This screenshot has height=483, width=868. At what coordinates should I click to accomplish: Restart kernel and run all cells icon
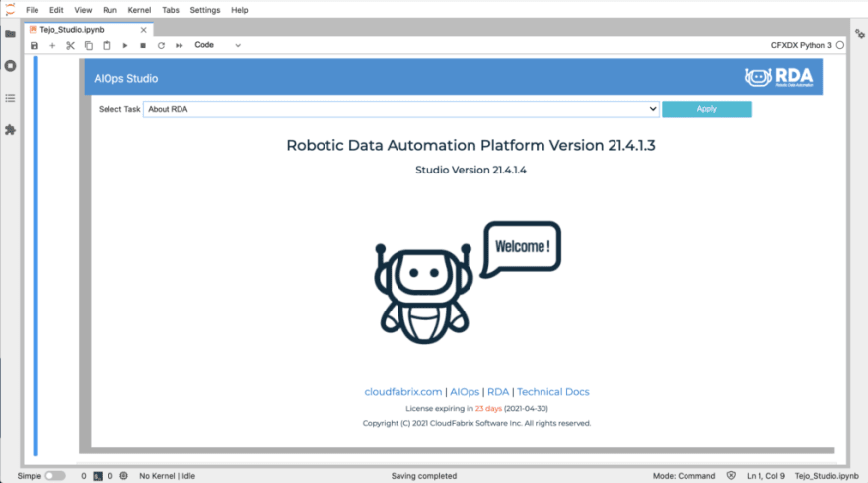click(x=179, y=46)
